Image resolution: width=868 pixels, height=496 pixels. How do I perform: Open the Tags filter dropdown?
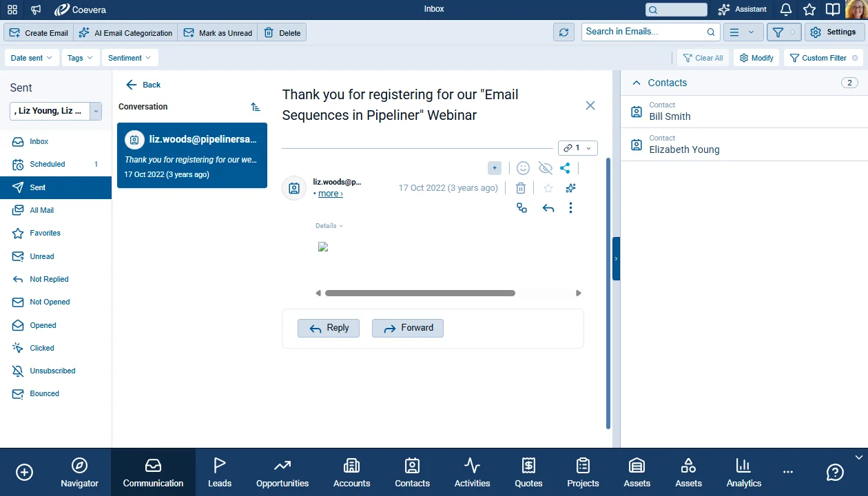pyautogui.click(x=81, y=58)
